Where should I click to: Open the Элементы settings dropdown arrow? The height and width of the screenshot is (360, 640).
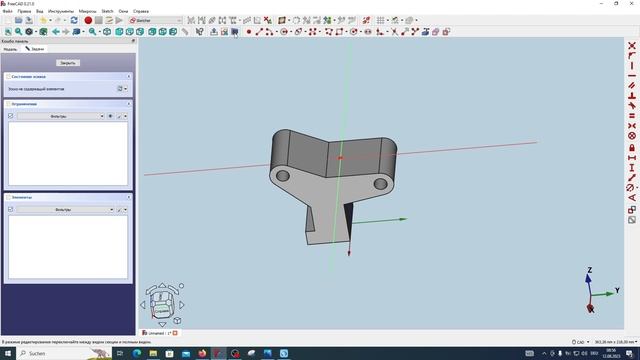coord(126,209)
